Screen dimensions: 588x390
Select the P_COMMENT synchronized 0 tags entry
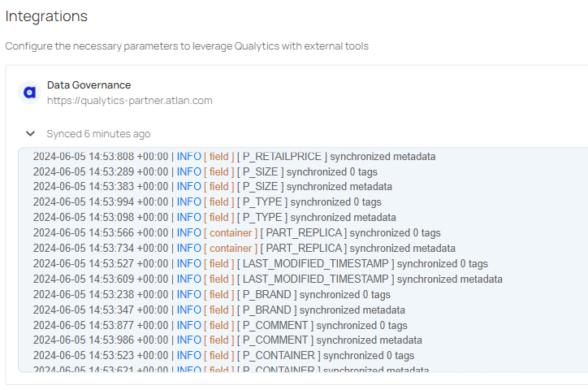coord(220,326)
